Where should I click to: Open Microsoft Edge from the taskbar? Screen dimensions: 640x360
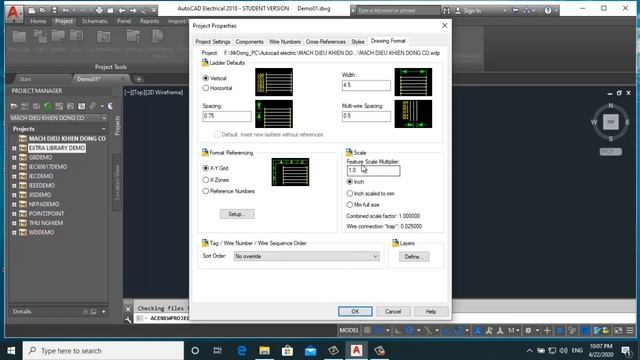(x=242, y=351)
